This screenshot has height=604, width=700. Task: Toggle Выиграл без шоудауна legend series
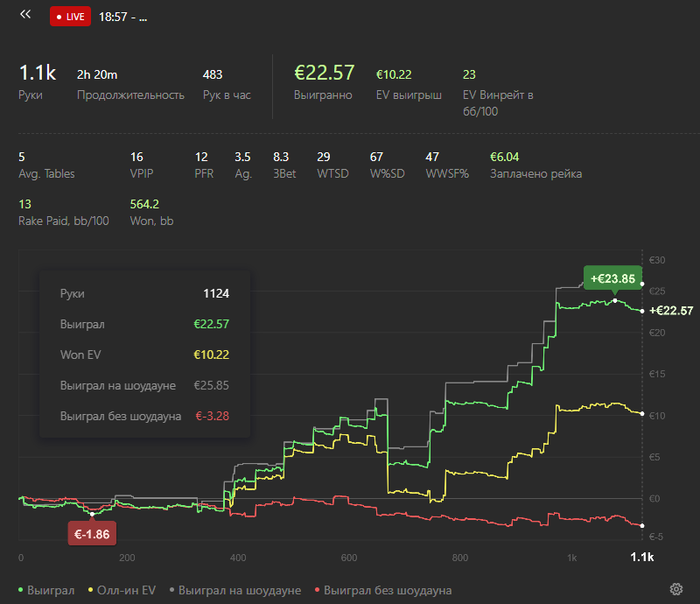coord(383,590)
